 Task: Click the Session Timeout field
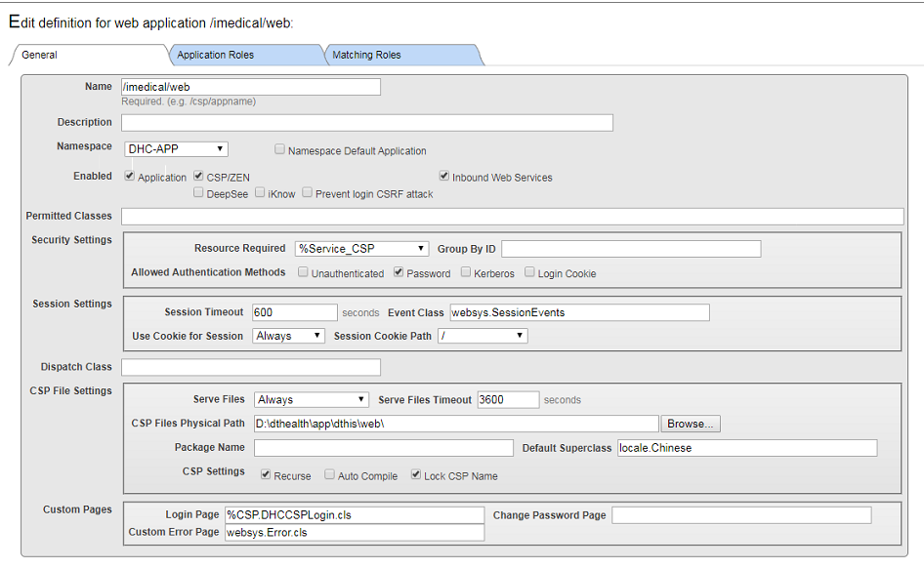(294, 312)
